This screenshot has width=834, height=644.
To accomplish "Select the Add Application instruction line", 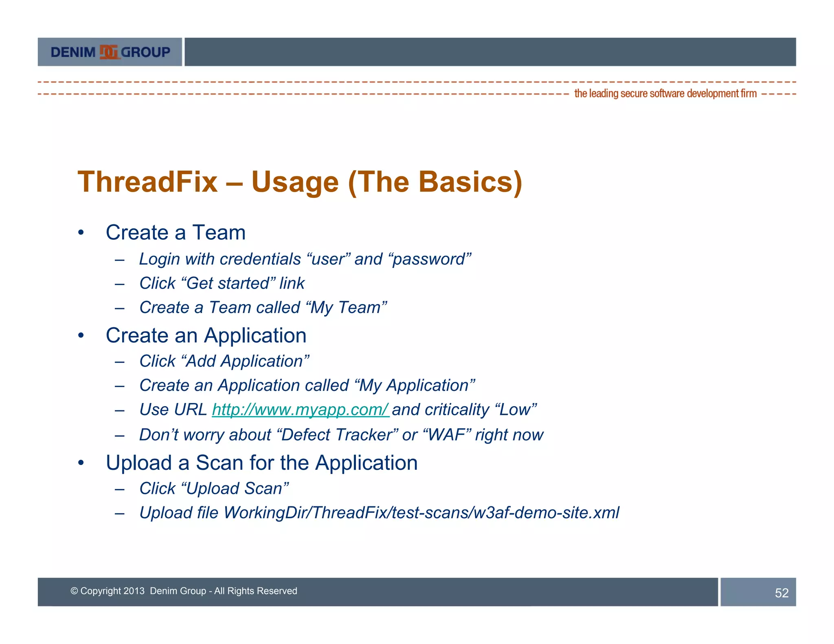I will click(x=224, y=361).
